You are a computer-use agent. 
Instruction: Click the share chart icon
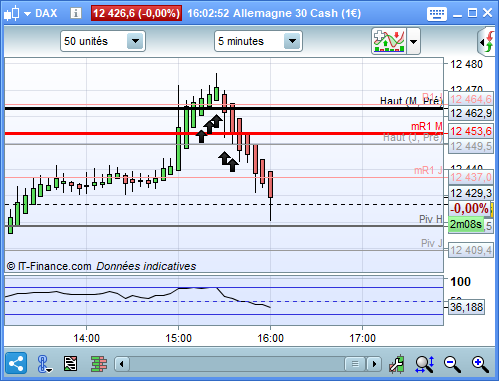coord(16,363)
